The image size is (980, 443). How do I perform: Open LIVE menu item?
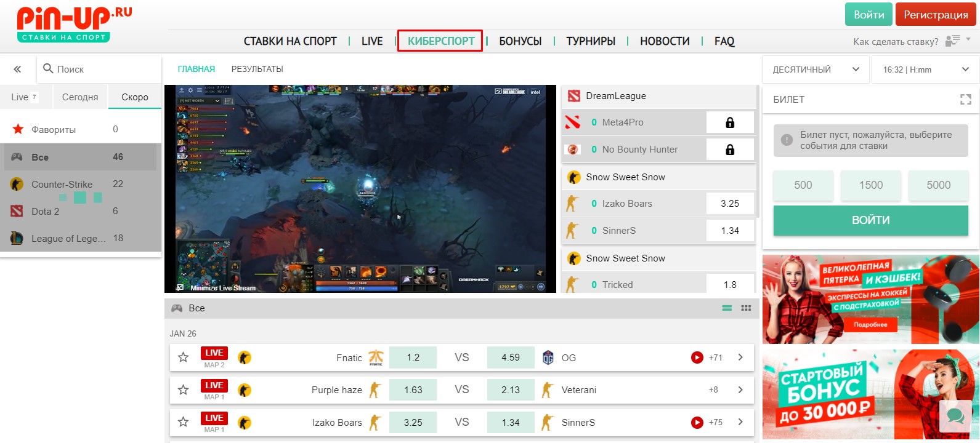372,41
